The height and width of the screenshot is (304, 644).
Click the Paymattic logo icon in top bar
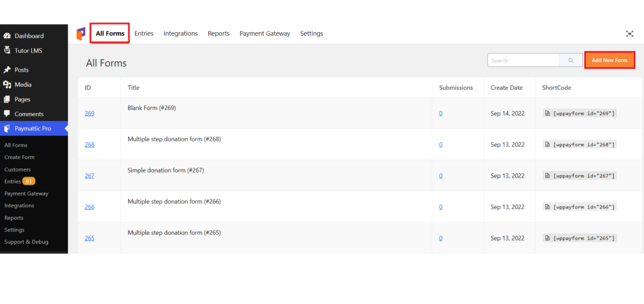(x=81, y=34)
